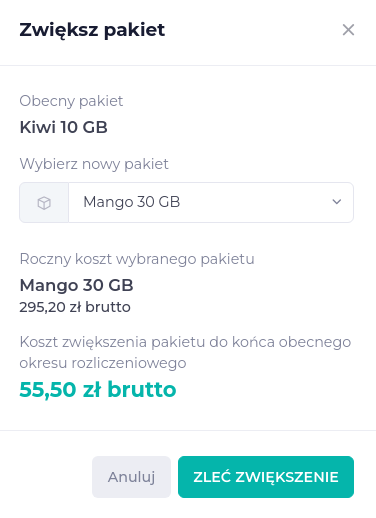Click Anuluj to cancel
The height and width of the screenshot is (518, 376).
(x=131, y=477)
